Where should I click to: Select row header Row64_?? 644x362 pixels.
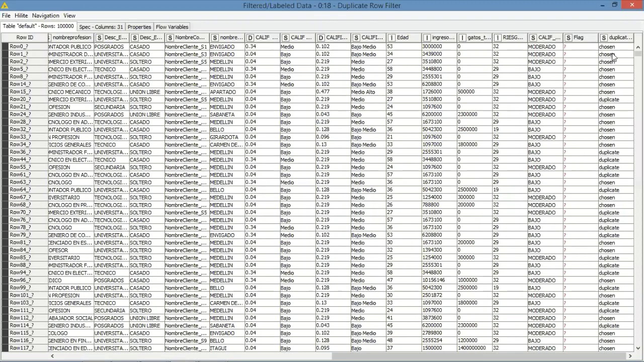coord(25,190)
